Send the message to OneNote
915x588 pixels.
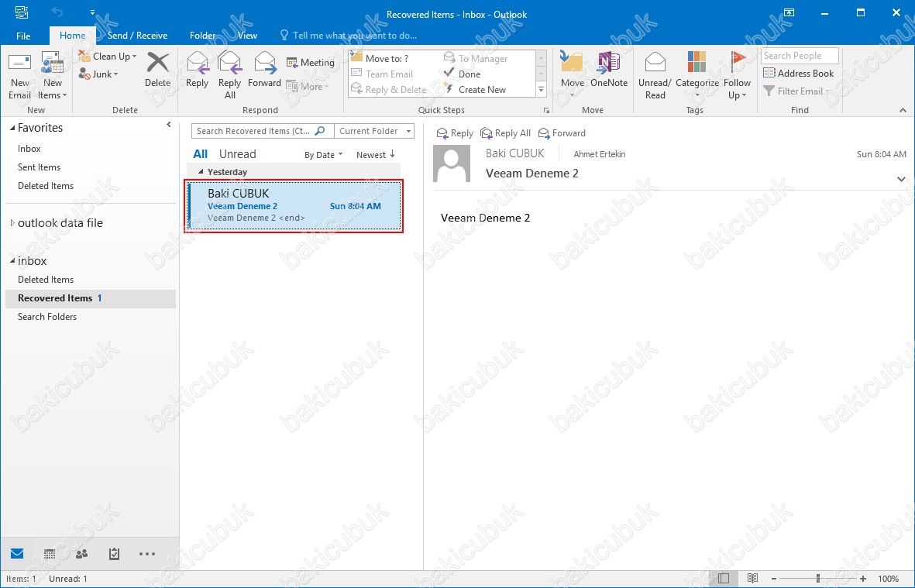click(x=609, y=70)
